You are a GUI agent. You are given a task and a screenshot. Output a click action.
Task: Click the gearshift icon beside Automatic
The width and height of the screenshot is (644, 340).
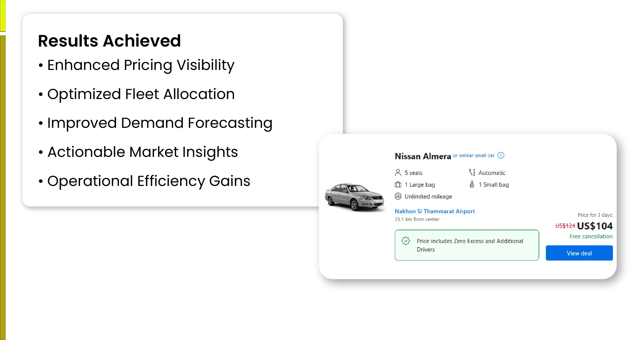(472, 172)
